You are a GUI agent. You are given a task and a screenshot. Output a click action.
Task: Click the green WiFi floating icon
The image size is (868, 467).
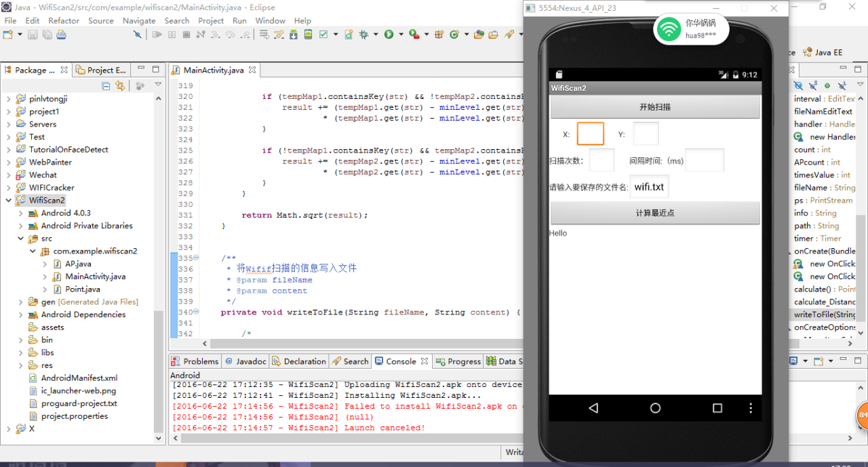[x=669, y=29]
